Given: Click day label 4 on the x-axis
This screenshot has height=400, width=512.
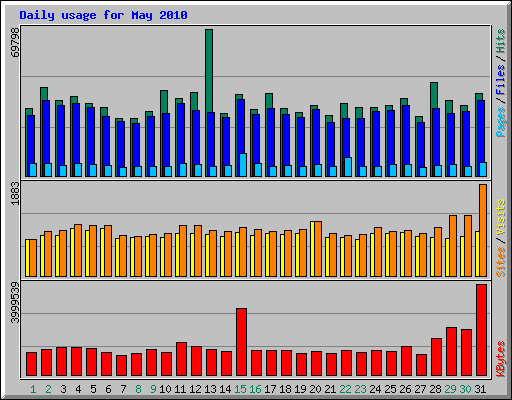Looking at the screenshot, I should pos(78,389).
